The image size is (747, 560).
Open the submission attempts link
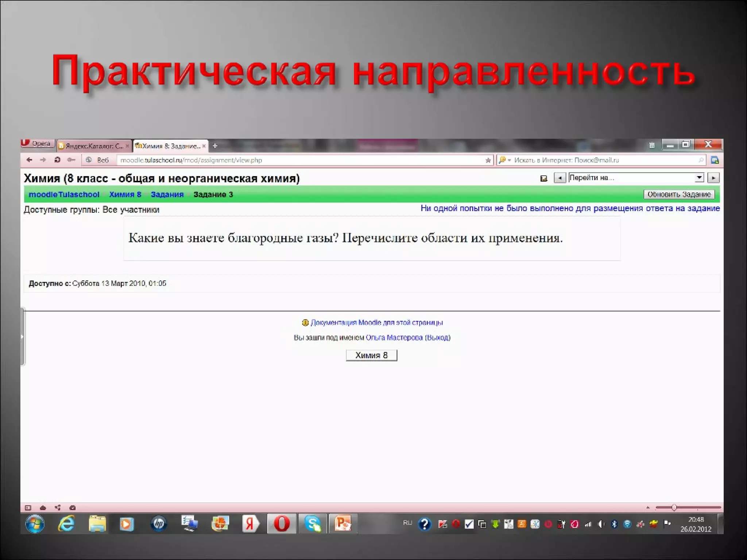pos(570,209)
